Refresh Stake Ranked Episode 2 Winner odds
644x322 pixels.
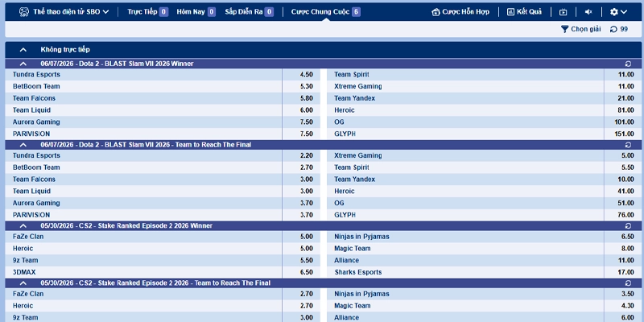pyautogui.click(x=628, y=226)
